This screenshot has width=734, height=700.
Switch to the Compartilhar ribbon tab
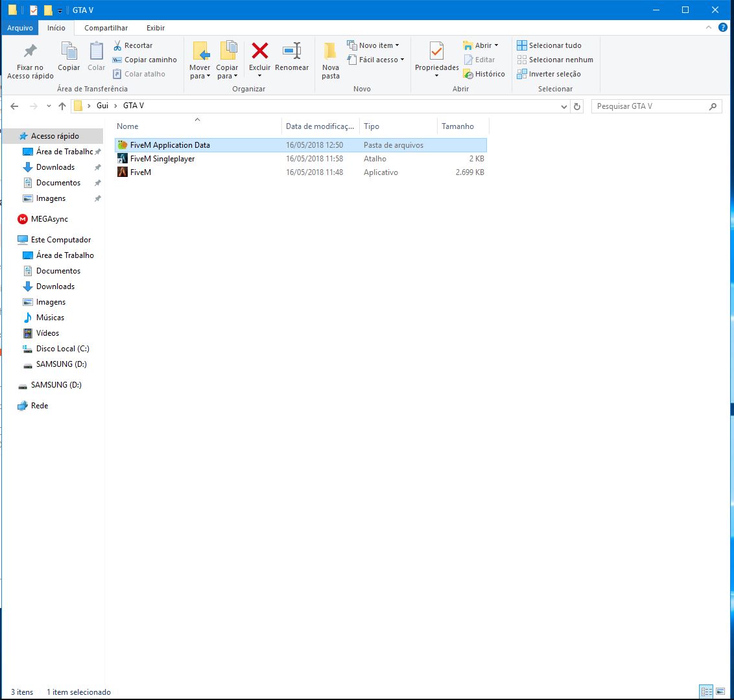point(106,28)
